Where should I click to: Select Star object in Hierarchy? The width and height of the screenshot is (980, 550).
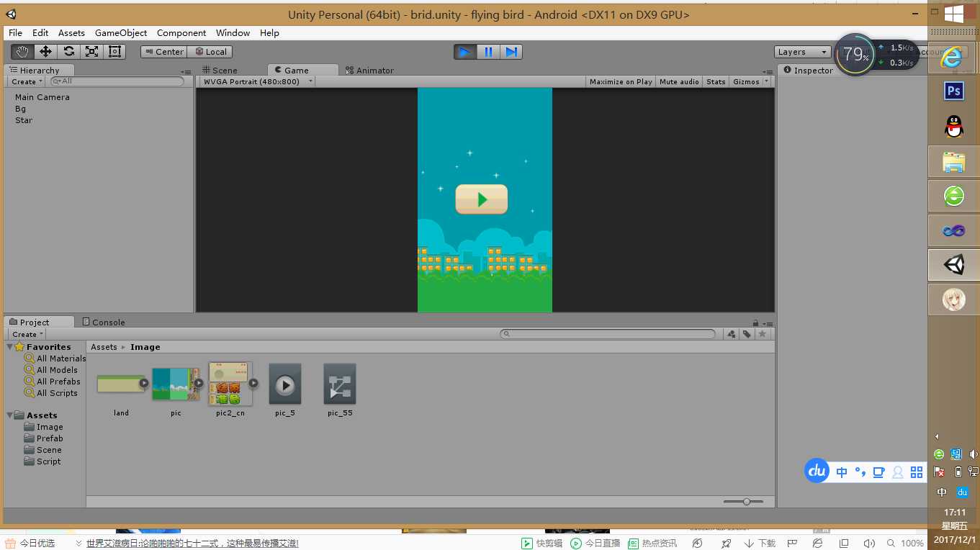(24, 120)
